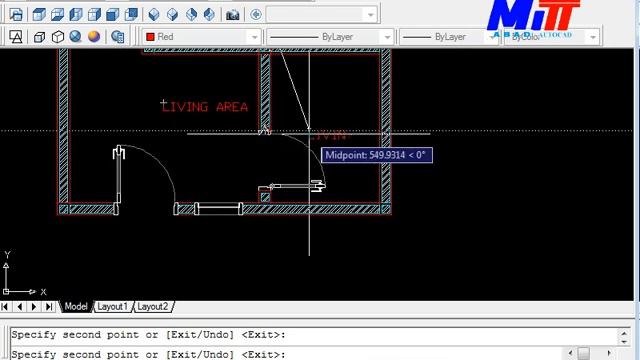Go to next layout tab arrow

pos(34,307)
